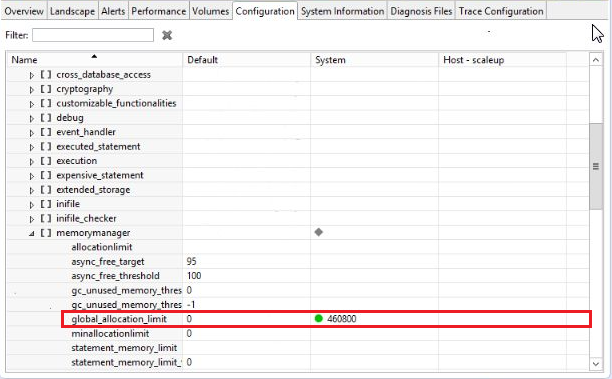Open the Diagnosis Files tab

(x=421, y=11)
